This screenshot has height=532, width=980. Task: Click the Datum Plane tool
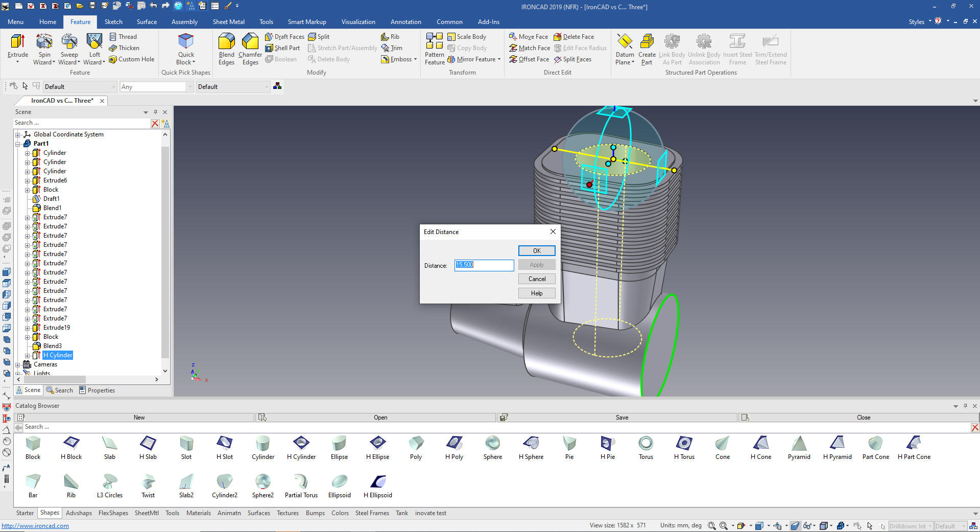[x=625, y=49]
